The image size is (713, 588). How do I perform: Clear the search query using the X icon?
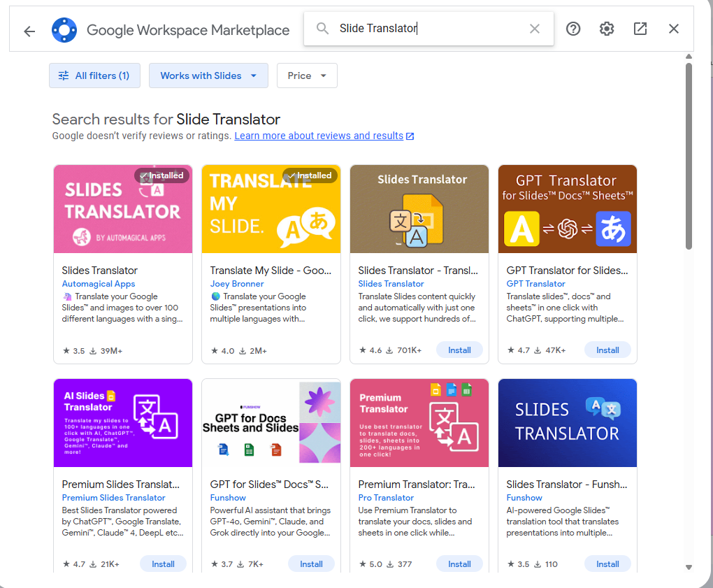(534, 28)
